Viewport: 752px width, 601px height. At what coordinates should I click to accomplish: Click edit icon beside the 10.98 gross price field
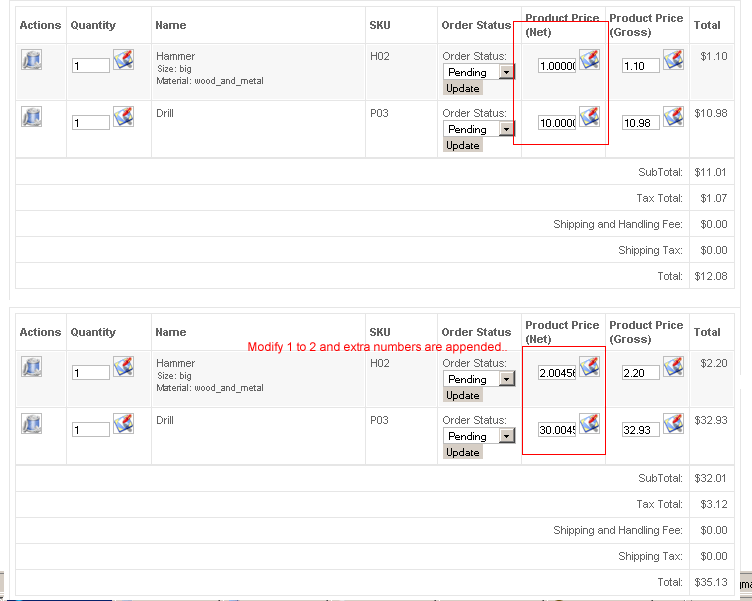pos(673,116)
